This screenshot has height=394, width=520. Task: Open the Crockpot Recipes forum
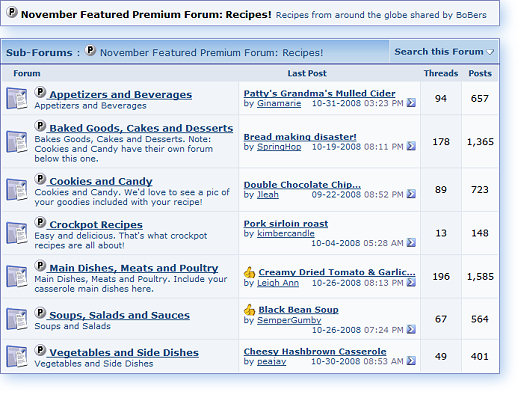96,225
